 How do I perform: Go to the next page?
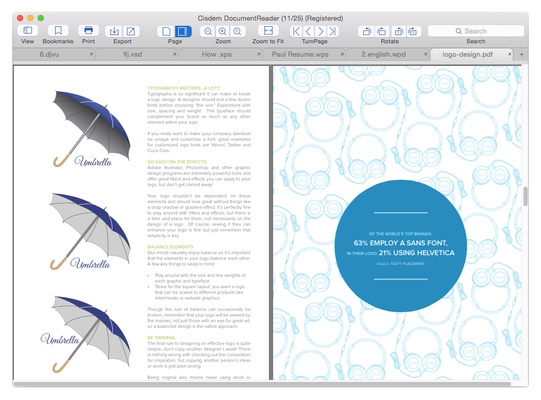[321, 31]
